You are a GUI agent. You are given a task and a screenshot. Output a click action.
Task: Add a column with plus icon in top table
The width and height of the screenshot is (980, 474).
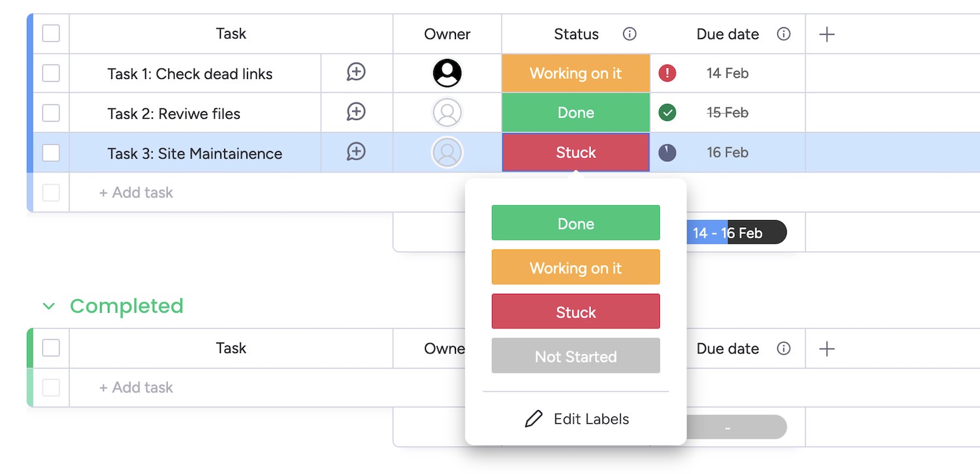pyautogui.click(x=827, y=34)
